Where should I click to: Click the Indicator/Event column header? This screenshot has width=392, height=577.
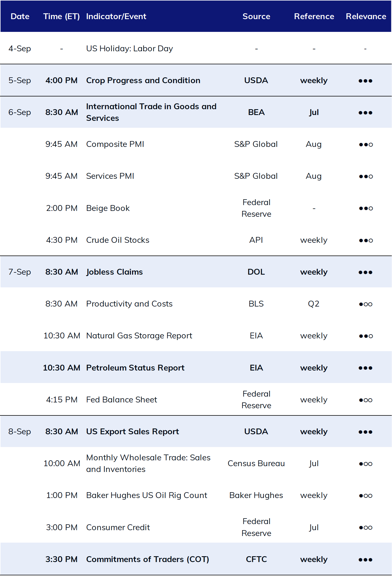click(116, 16)
